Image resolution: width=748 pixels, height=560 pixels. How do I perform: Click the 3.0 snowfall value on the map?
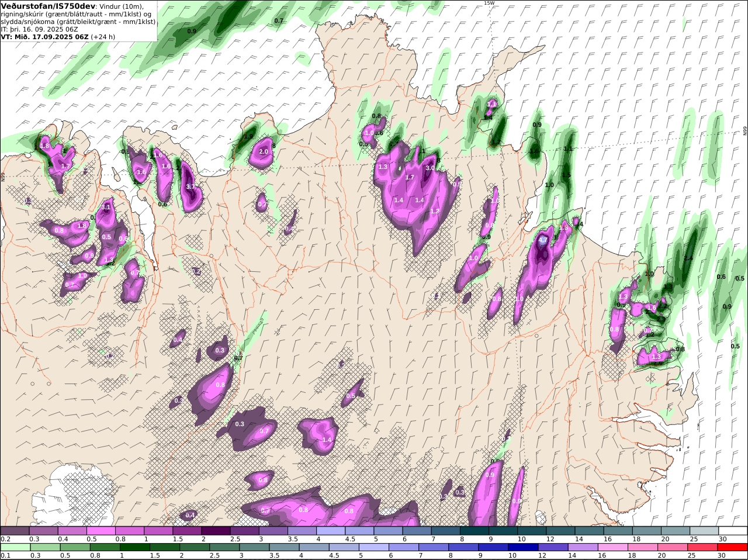point(430,168)
